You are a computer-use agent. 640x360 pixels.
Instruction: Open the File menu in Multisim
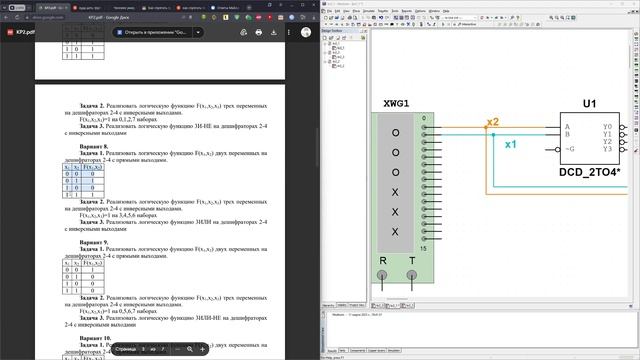click(x=329, y=11)
